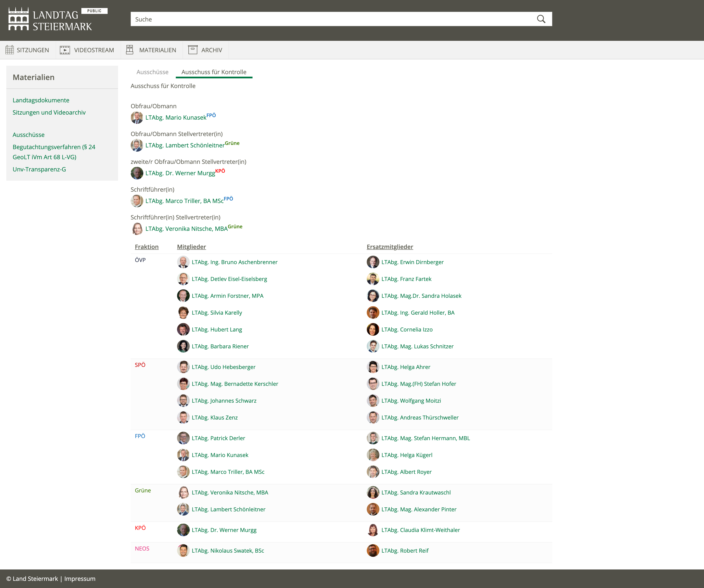Click Udo Hebesberger's portrait

tap(183, 367)
